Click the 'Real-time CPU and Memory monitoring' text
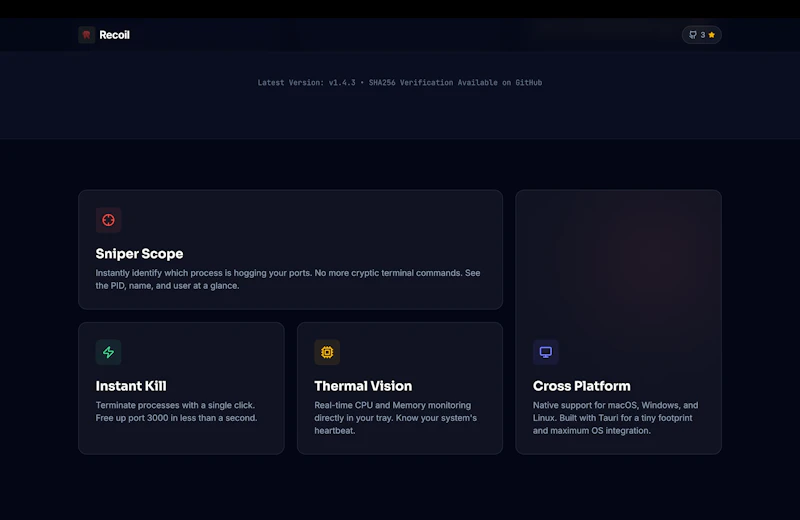The image size is (800, 520). pyautogui.click(x=395, y=417)
